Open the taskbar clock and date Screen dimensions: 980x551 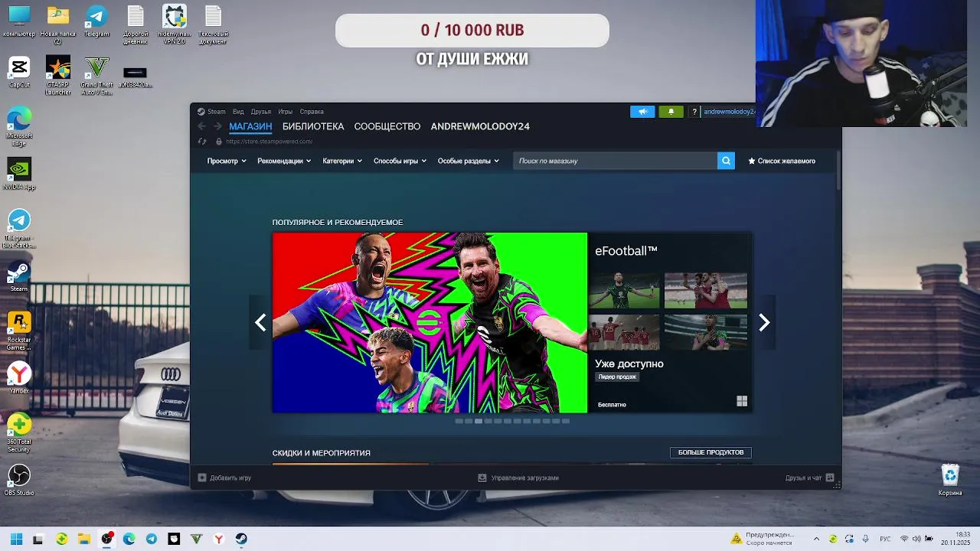(955, 539)
